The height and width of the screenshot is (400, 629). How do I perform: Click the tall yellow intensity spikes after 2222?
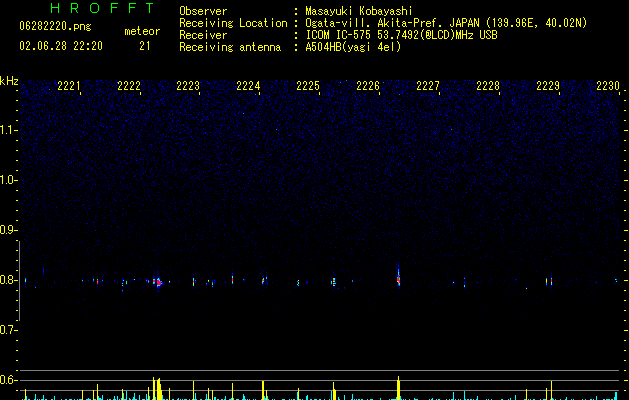[157, 388]
